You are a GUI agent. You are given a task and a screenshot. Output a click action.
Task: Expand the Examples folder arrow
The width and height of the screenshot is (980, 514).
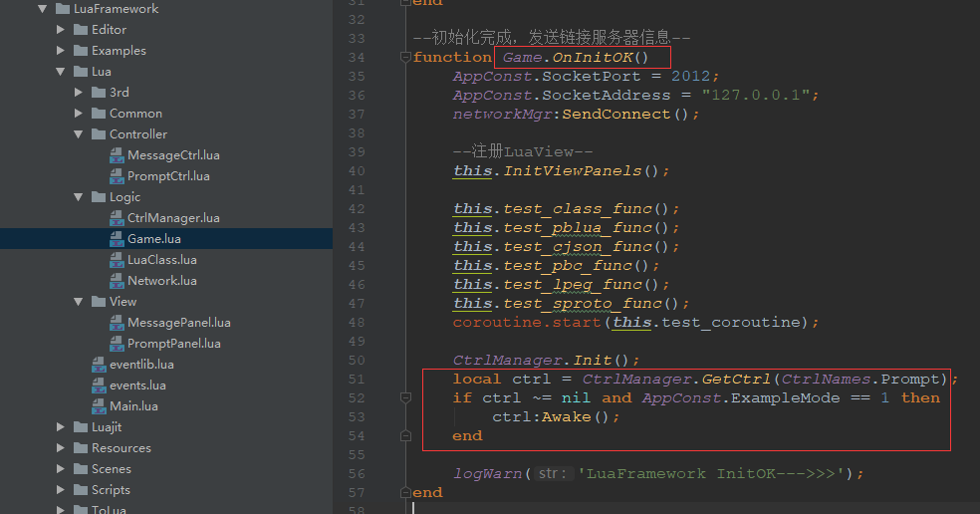(61, 50)
